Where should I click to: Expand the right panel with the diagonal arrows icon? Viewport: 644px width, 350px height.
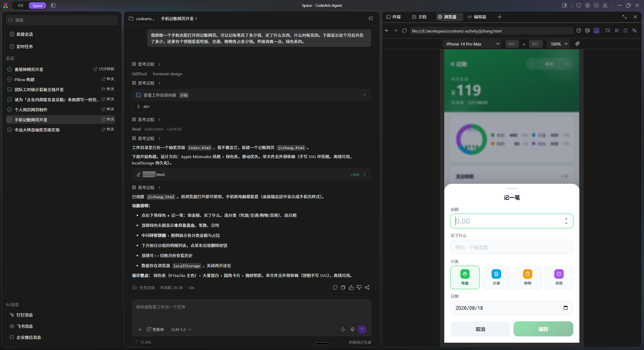[x=624, y=17]
